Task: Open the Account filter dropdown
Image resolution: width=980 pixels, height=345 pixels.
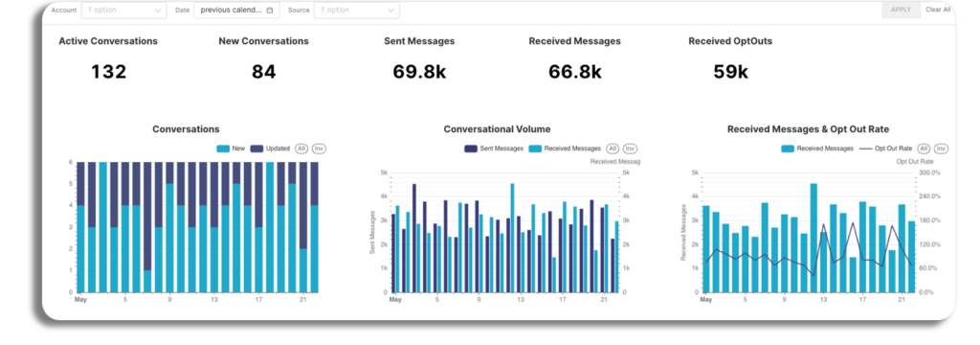Action: click(x=123, y=10)
